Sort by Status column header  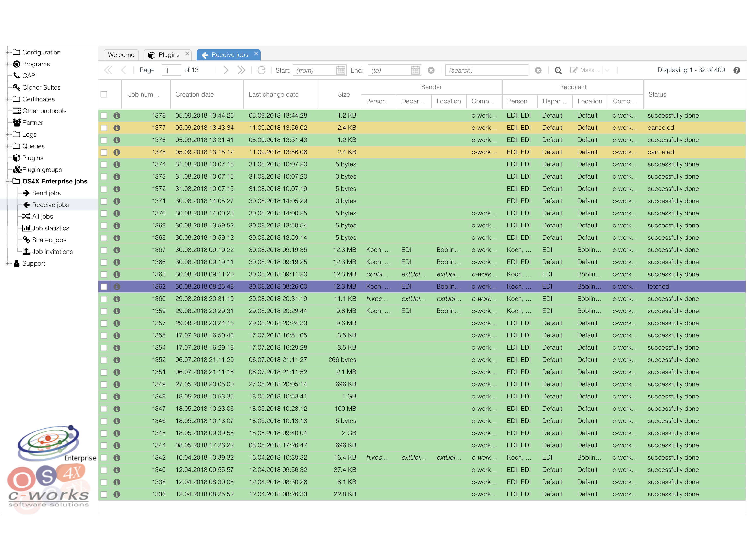click(695, 95)
